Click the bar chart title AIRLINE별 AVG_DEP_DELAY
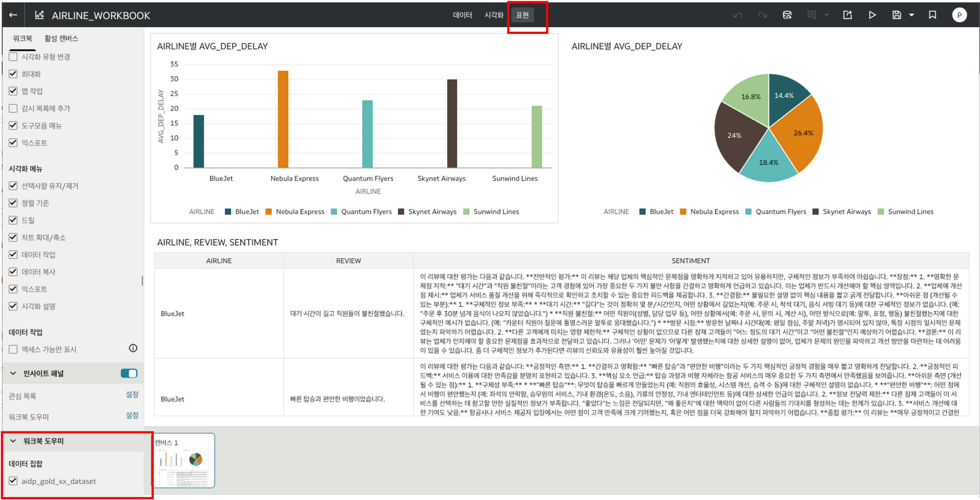Screen dimensions: 980x500 click(212, 46)
